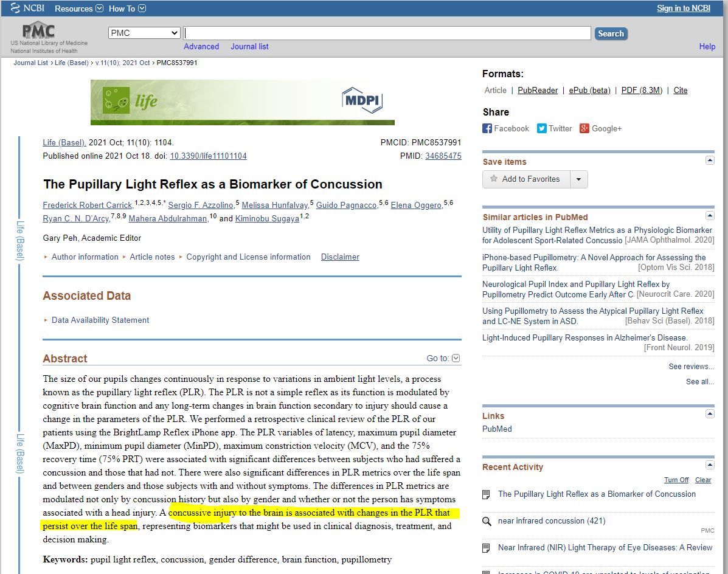Open the PMC home logo

tap(38, 30)
